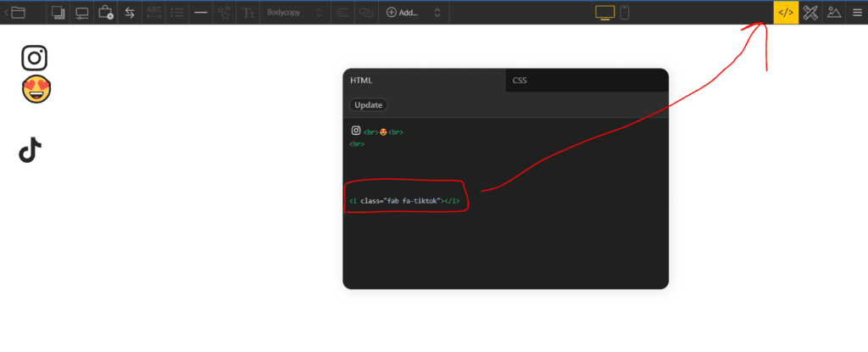The width and height of the screenshot is (868, 352).
Task: Select the CSS tab in the code panel
Action: click(587, 81)
